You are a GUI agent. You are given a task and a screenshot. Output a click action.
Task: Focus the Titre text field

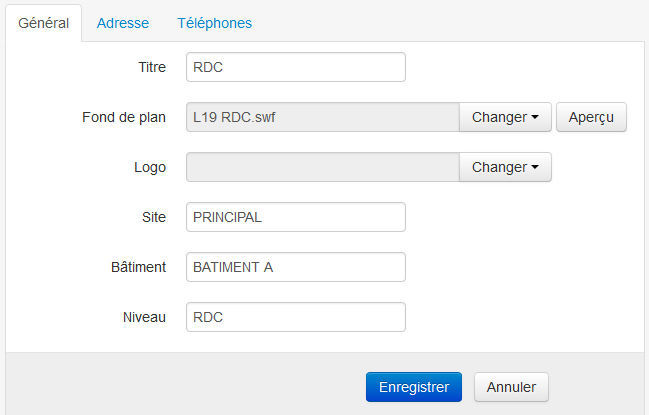point(296,67)
